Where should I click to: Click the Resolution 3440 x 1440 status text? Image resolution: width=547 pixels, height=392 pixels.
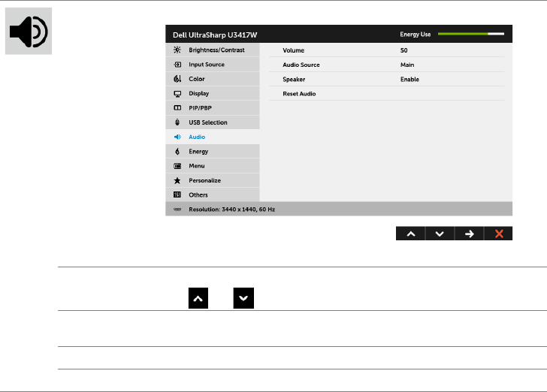[231, 210]
